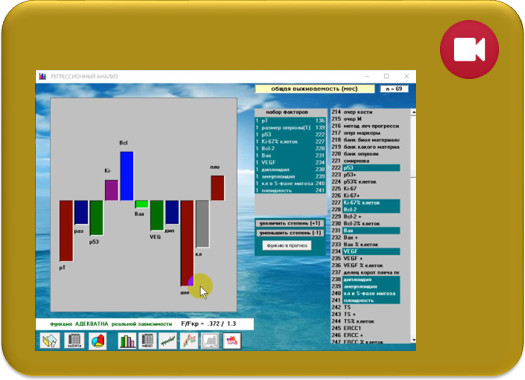This screenshot has width=525, height=380.
Task: Click the 'увеличить степень (+1)' button
Action: tap(290, 223)
